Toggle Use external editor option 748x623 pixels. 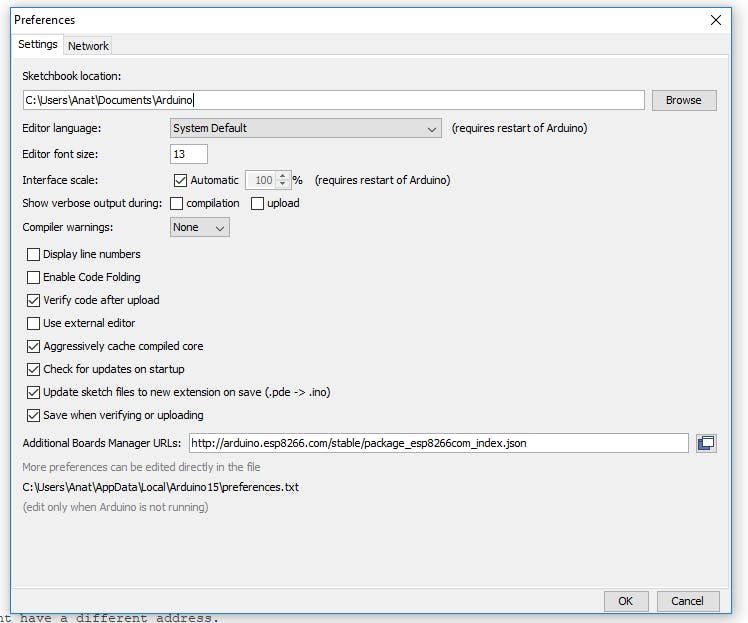tap(34, 324)
